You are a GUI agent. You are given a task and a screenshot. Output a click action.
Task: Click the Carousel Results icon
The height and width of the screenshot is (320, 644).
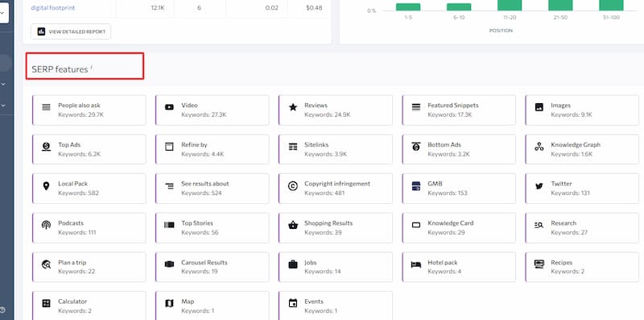pyautogui.click(x=169, y=264)
